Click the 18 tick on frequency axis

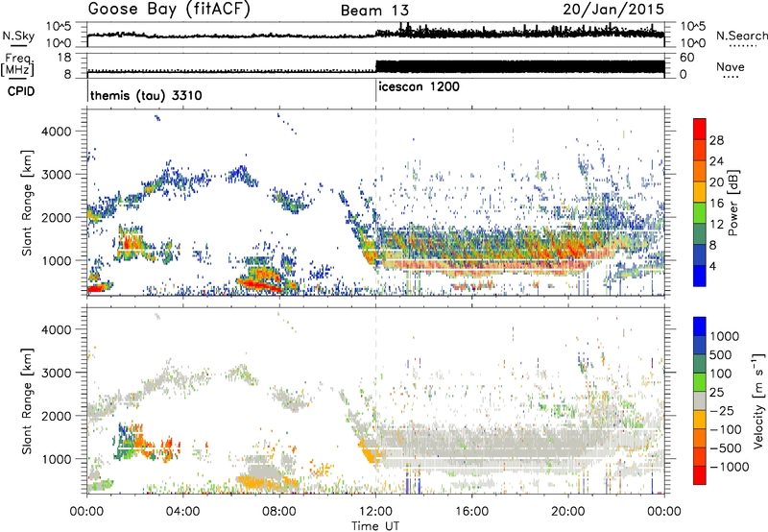[x=64, y=58]
